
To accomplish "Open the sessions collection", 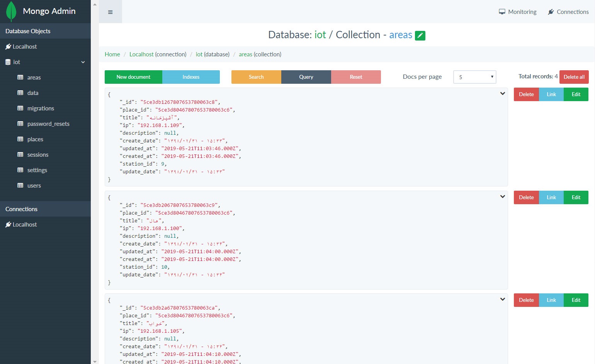I will point(38,155).
